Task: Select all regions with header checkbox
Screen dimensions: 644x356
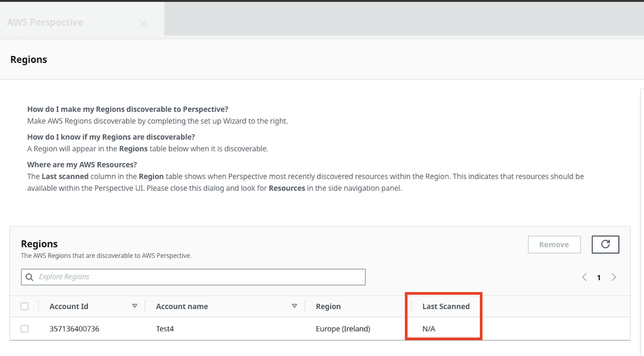Action: pos(24,306)
